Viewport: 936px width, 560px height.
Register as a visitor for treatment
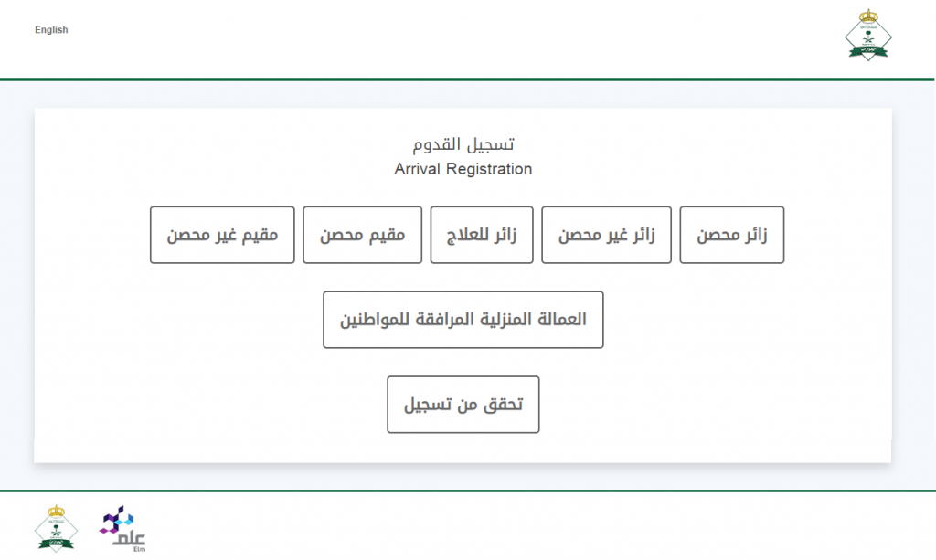(x=482, y=235)
